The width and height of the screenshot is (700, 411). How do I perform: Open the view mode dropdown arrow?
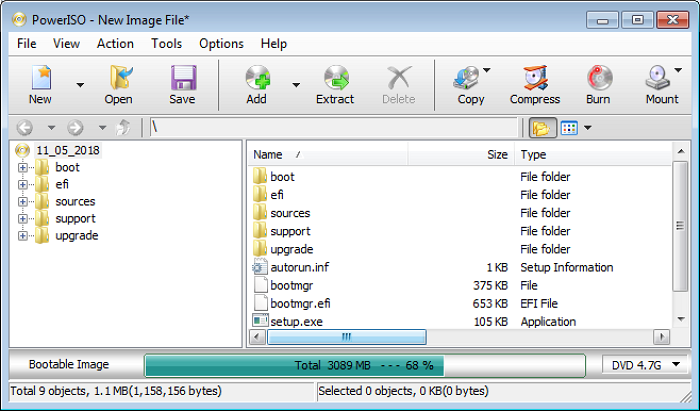pos(588,128)
